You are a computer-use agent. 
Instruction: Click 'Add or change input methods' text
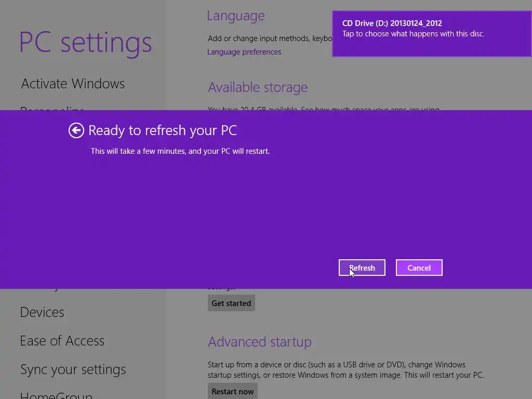click(x=270, y=38)
